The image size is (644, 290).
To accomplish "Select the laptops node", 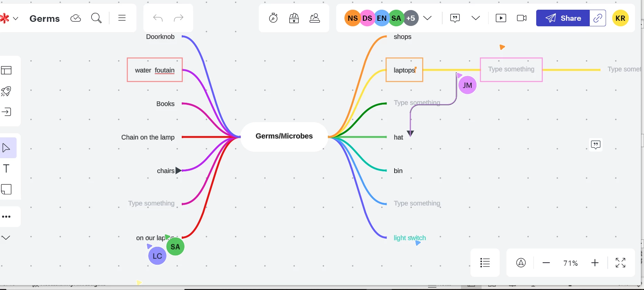I will click(404, 70).
